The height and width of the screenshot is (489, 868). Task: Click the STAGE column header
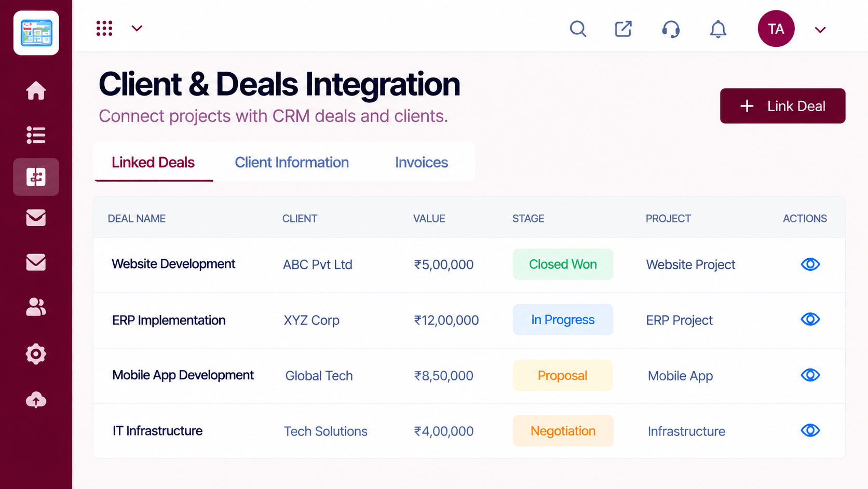(x=528, y=219)
